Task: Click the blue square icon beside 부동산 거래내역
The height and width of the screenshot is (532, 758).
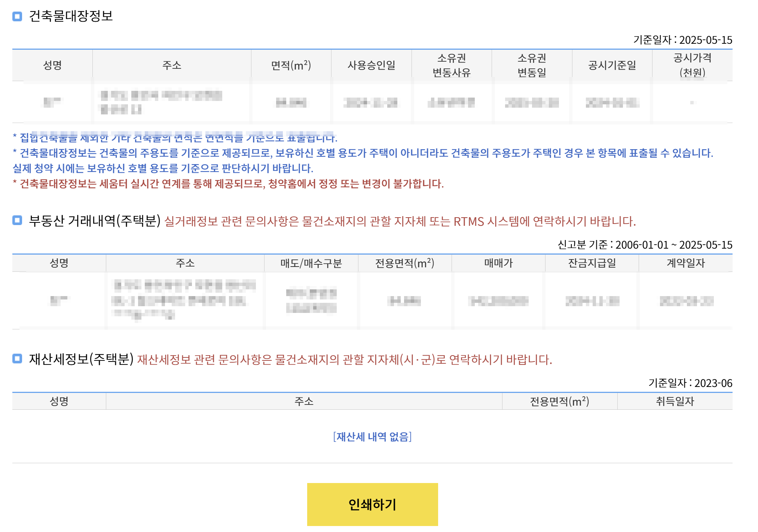Action: click(17, 221)
